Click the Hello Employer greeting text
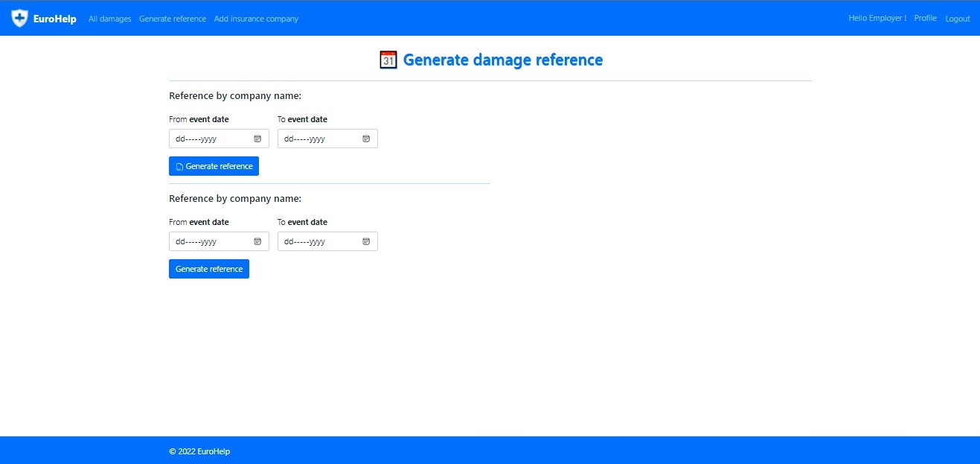The width and height of the screenshot is (980, 464). (x=877, y=18)
